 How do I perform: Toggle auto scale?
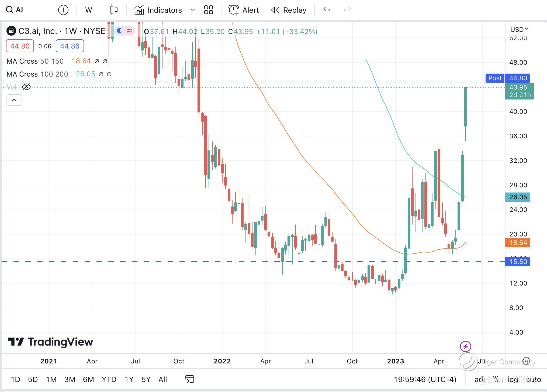pyautogui.click(x=533, y=380)
